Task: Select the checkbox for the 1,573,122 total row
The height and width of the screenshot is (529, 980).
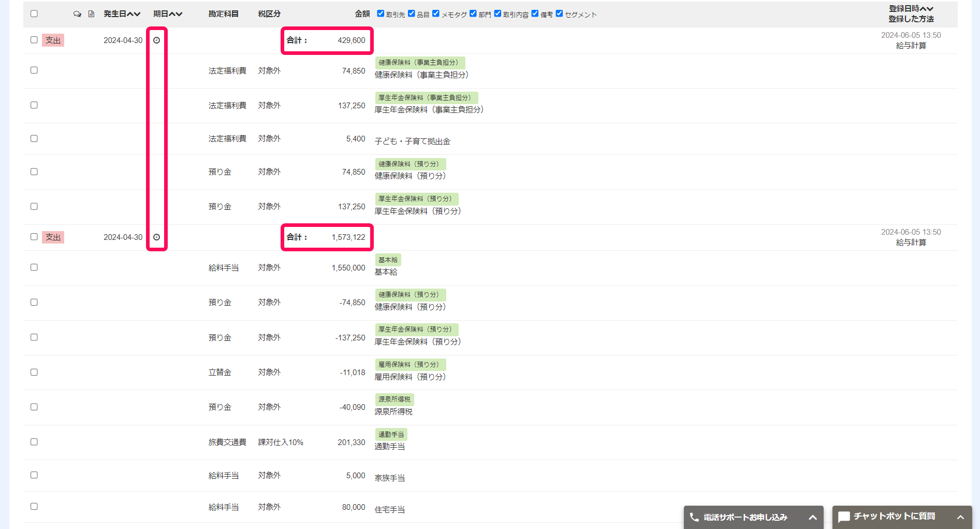Action: pos(34,237)
